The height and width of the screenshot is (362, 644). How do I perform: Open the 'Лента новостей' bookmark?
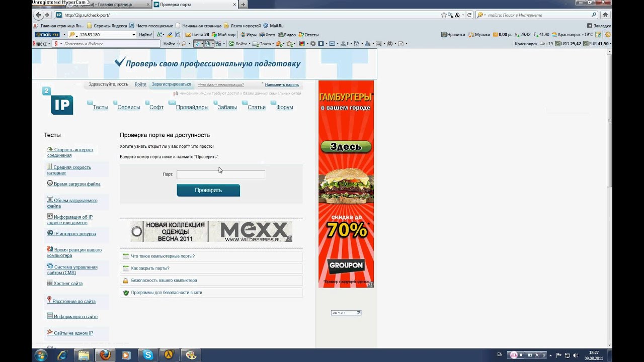click(x=242, y=26)
